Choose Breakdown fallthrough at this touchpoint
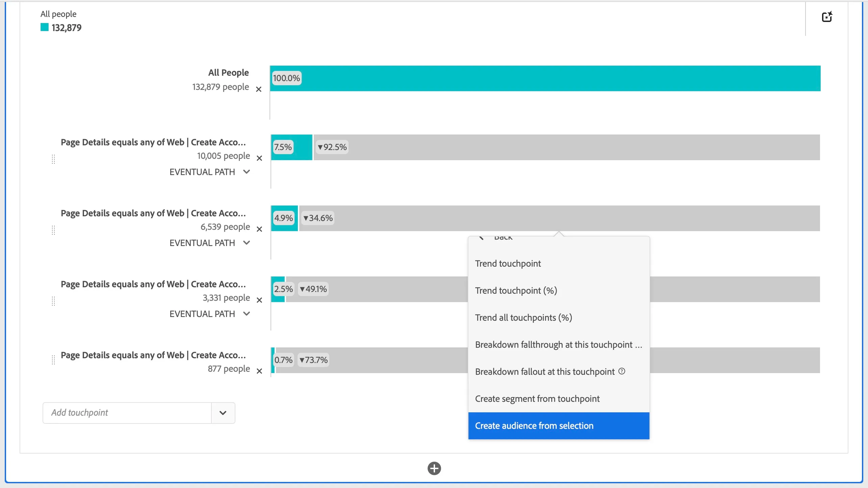The width and height of the screenshot is (868, 488). coord(559,345)
